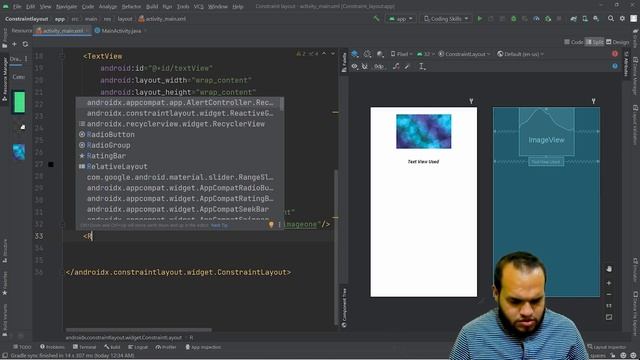Click the editor horizontal scrollbar
Screen dimensions: 640x360
[139, 330]
